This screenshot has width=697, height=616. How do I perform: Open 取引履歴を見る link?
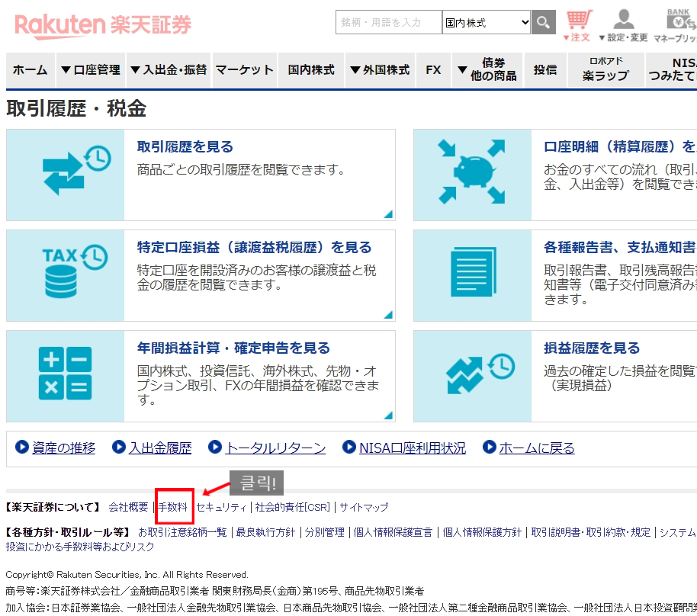(x=185, y=146)
